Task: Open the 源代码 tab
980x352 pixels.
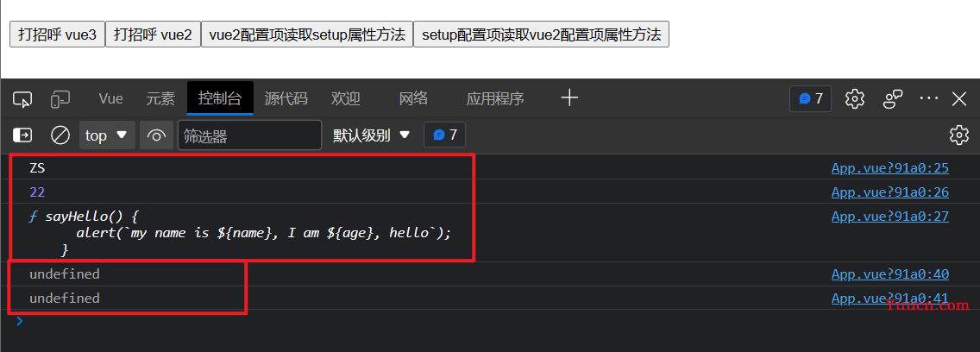Action: 286,99
